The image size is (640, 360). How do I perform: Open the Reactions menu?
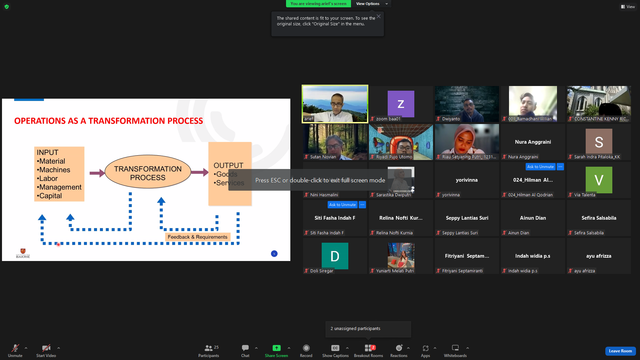[399, 350]
